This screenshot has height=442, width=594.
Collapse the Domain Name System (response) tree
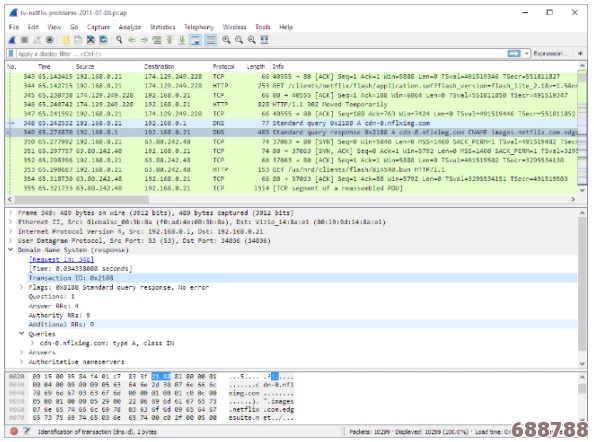pyautogui.click(x=11, y=250)
